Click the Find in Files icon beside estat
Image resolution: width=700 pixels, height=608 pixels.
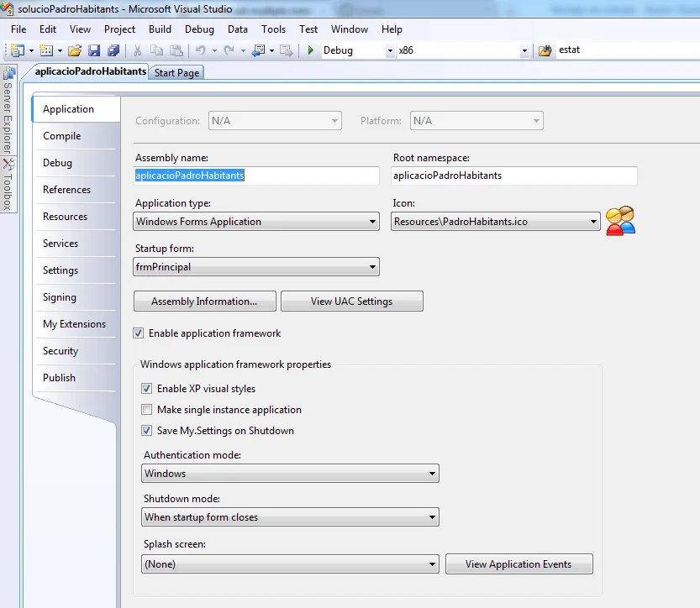pyautogui.click(x=545, y=50)
